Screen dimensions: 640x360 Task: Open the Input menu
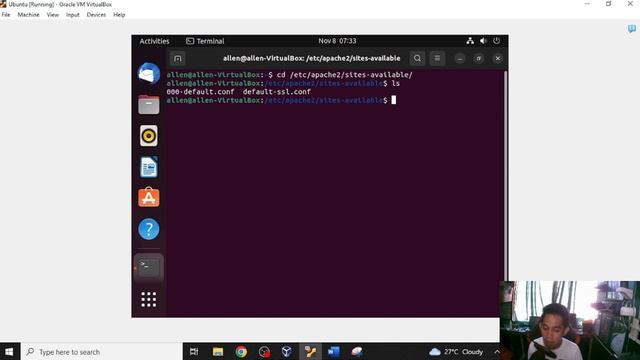73,15
